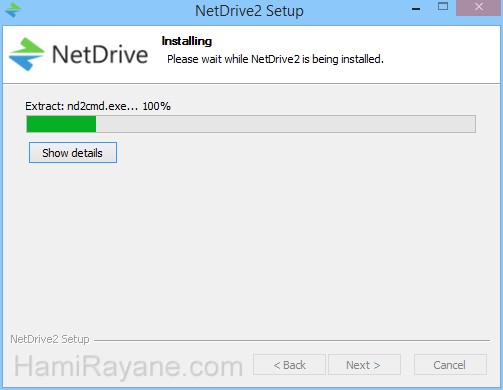Cancel the NetDrive2 installation

pos(450,365)
